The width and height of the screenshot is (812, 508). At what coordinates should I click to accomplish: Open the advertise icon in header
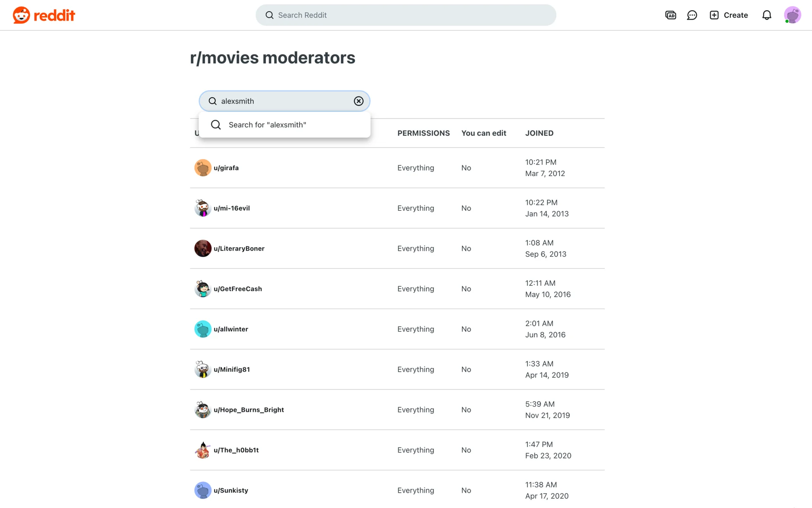tap(670, 15)
